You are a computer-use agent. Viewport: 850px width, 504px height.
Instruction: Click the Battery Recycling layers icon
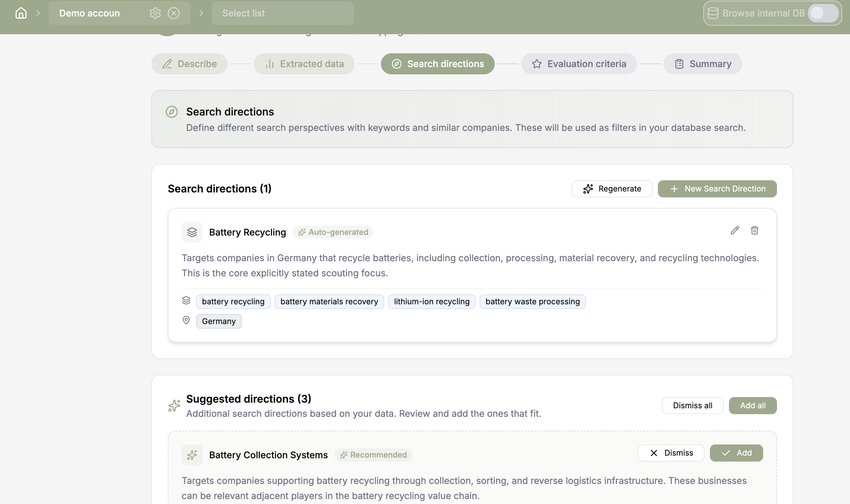(192, 232)
